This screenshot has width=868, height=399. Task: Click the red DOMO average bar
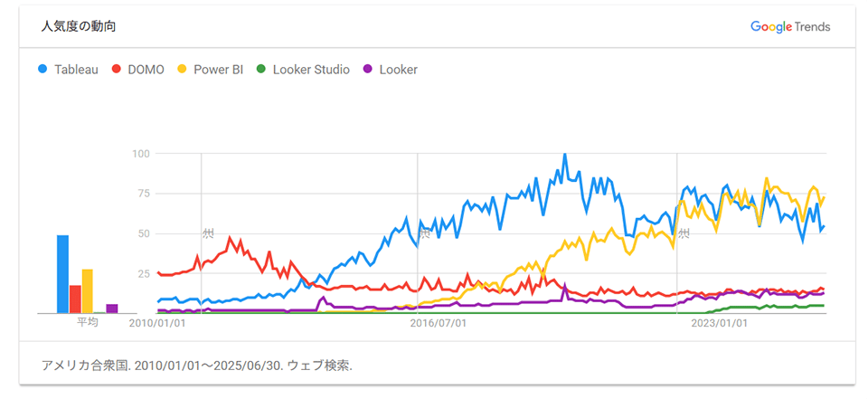75,299
